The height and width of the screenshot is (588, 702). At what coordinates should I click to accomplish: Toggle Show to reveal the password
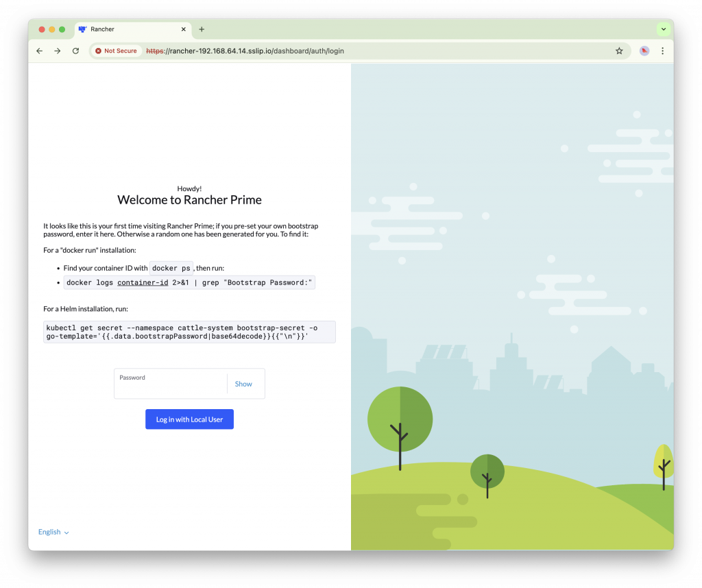(243, 384)
